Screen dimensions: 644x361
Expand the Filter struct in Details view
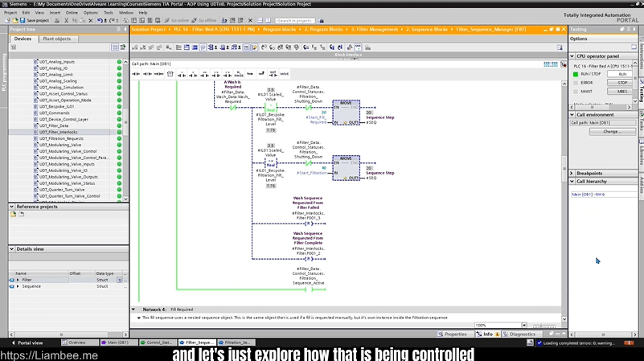coord(18,280)
